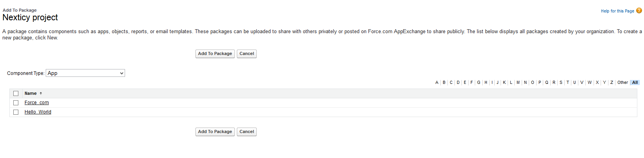
Task: Tick the Force_com row checkbox
Action: coord(16,103)
